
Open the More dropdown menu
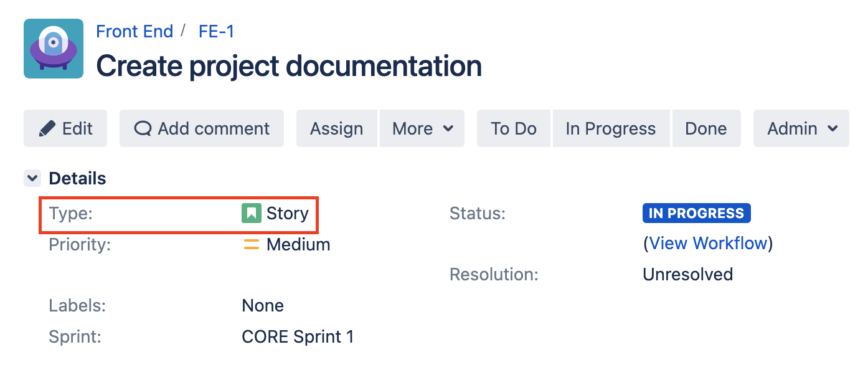coord(422,129)
